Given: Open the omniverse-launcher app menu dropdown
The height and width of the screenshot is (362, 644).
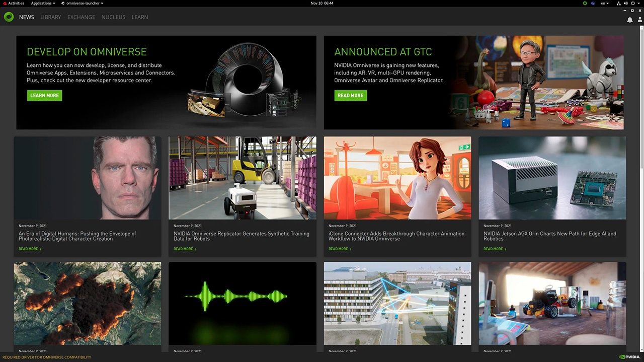Looking at the screenshot, I should tap(82, 3).
